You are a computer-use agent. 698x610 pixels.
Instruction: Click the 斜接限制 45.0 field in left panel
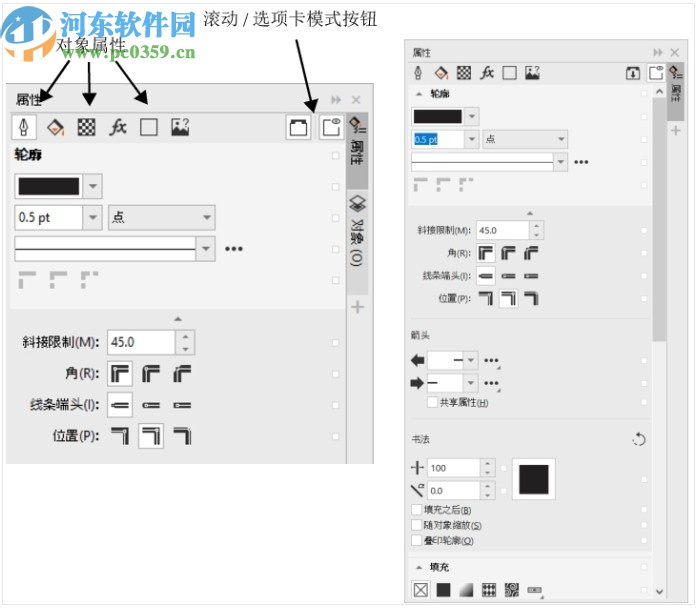click(141, 342)
